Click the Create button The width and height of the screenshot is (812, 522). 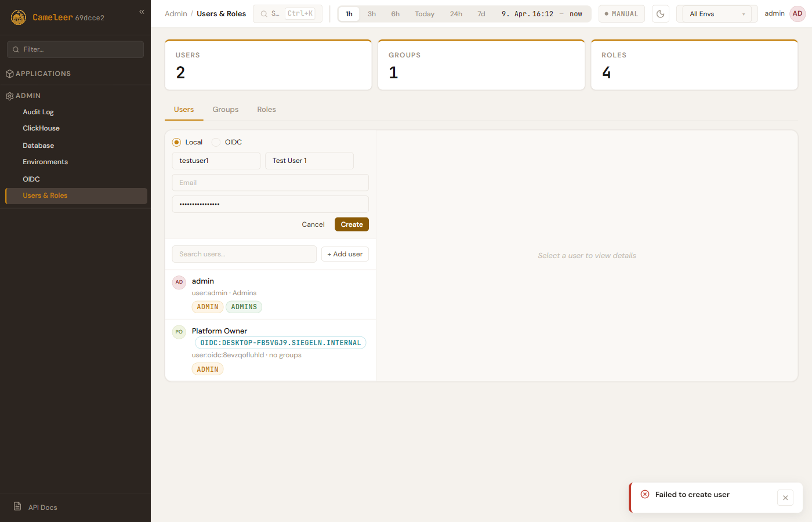[351, 224]
